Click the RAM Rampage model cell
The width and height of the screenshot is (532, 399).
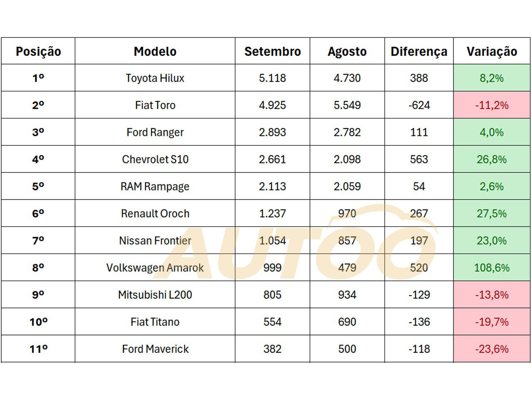coord(155,186)
